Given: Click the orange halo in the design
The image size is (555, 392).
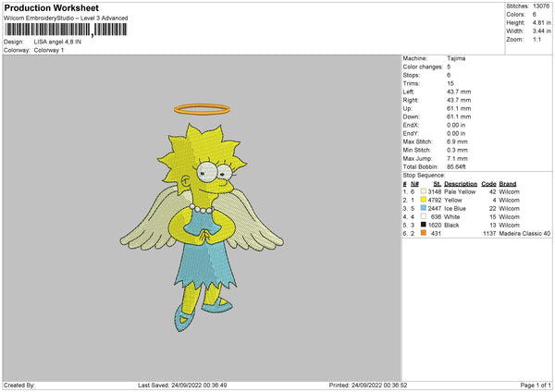Looking at the screenshot, I should (202, 109).
